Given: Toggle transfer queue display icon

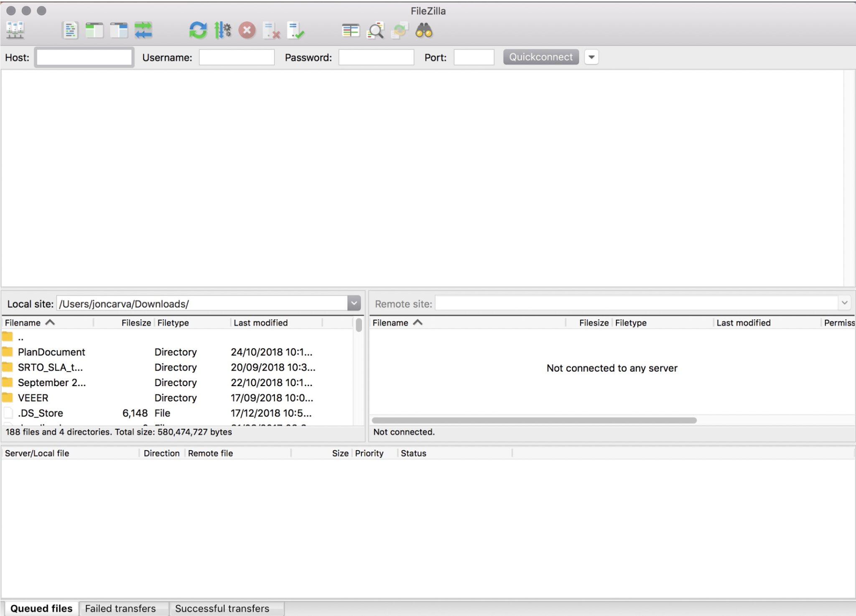Looking at the screenshot, I should pos(143,31).
